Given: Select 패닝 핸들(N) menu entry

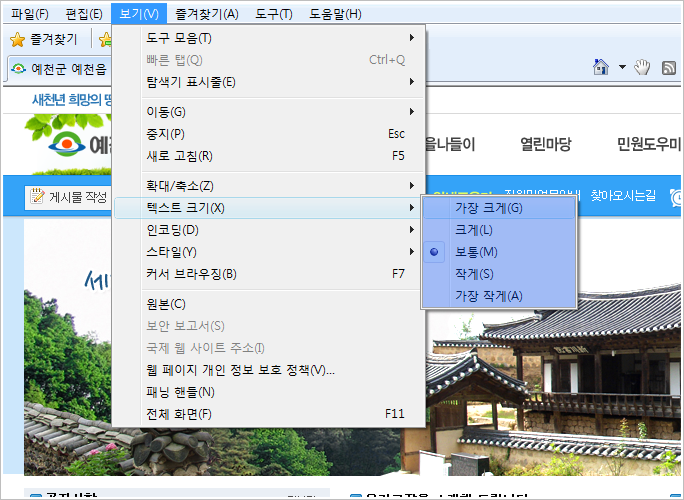Looking at the screenshot, I should pyautogui.click(x=269, y=392).
